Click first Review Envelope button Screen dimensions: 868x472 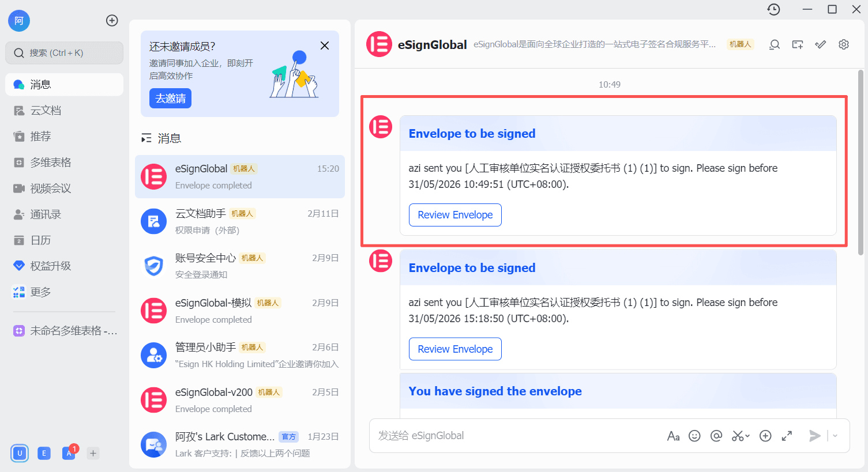[455, 215]
